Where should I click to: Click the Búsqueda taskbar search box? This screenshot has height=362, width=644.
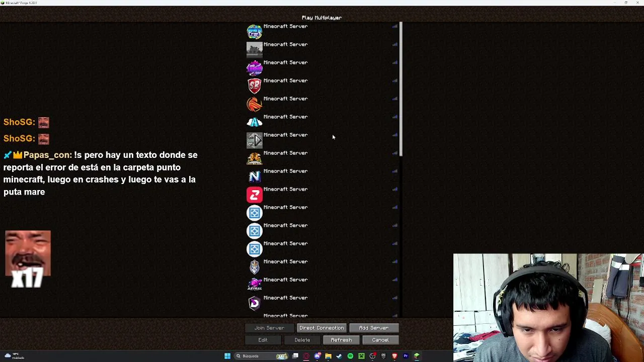262,356
